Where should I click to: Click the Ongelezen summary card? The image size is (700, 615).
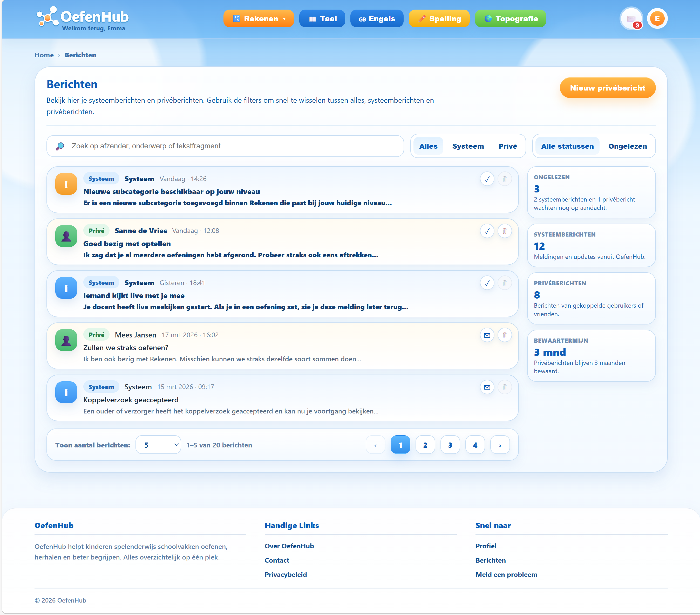point(591,192)
